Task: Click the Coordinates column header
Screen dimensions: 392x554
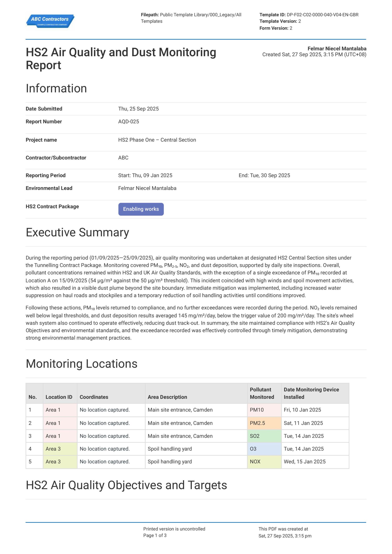Action: pos(94,397)
